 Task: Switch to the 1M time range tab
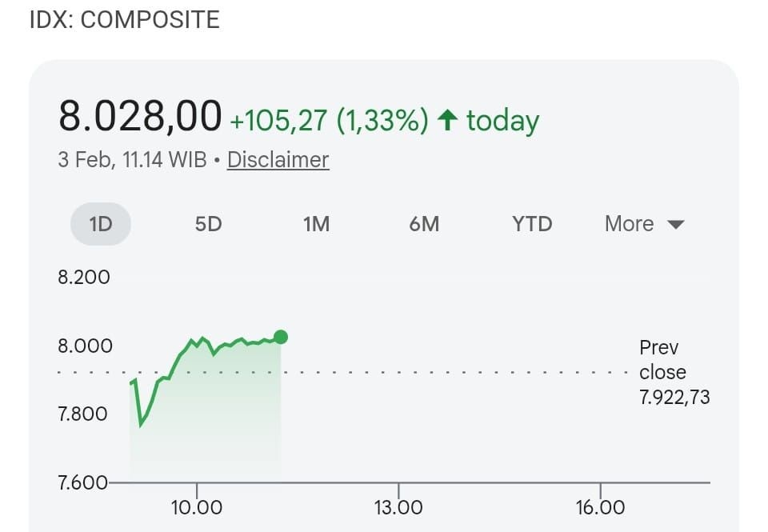point(316,224)
